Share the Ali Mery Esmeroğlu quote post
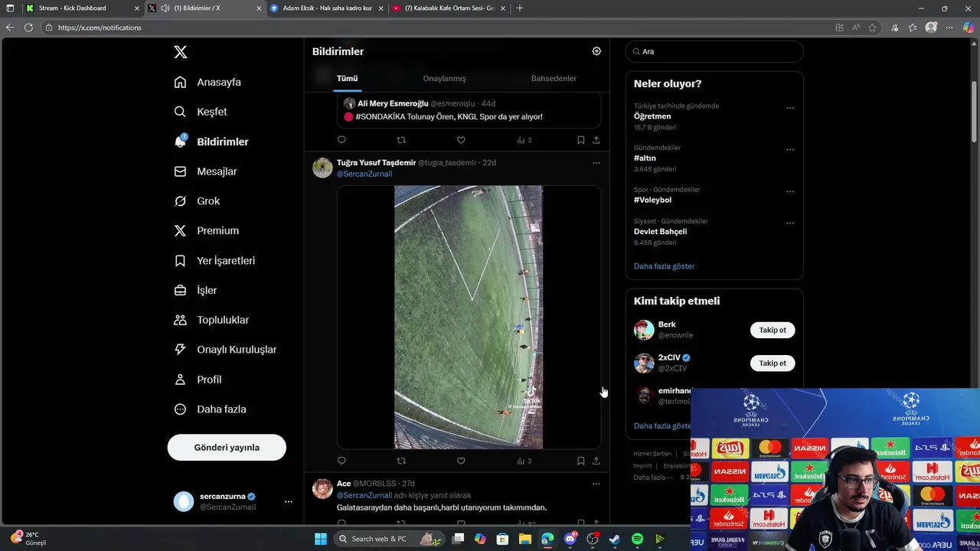This screenshot has width=980, height=551. 596,140
